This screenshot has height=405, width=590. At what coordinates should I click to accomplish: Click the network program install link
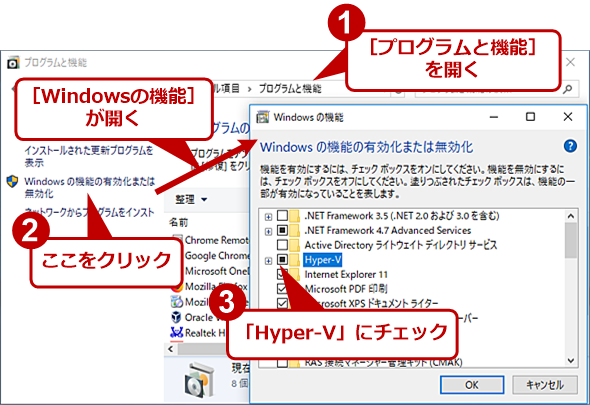click(90, 212)
